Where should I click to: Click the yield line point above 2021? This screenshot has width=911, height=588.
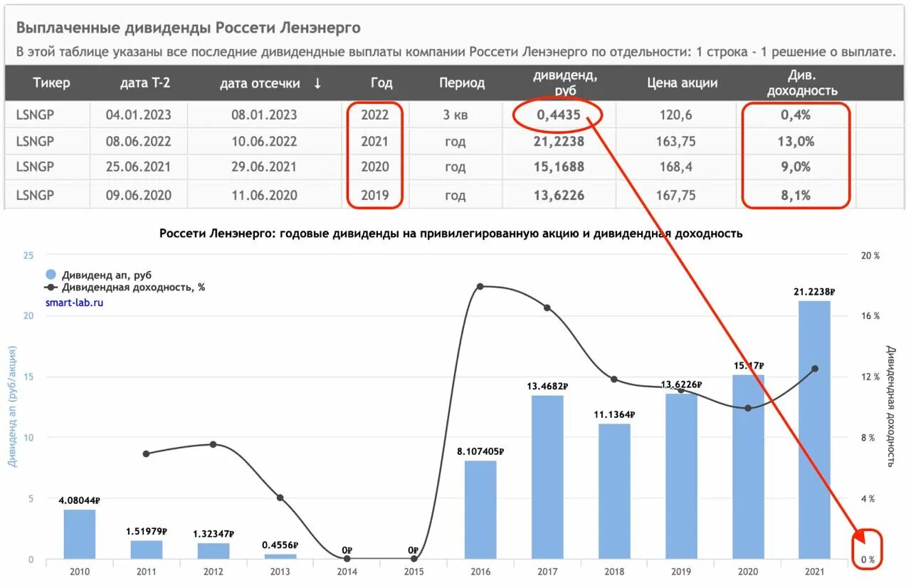(814, 369)
